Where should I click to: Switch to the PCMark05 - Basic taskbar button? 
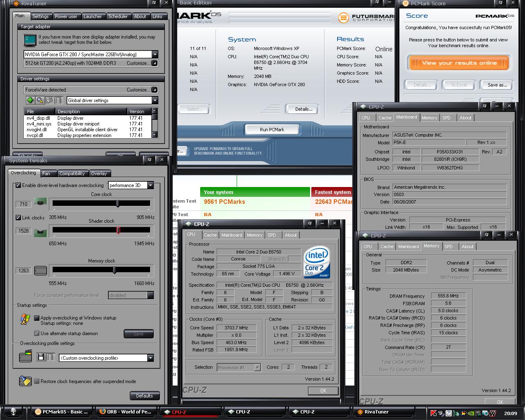62,412
